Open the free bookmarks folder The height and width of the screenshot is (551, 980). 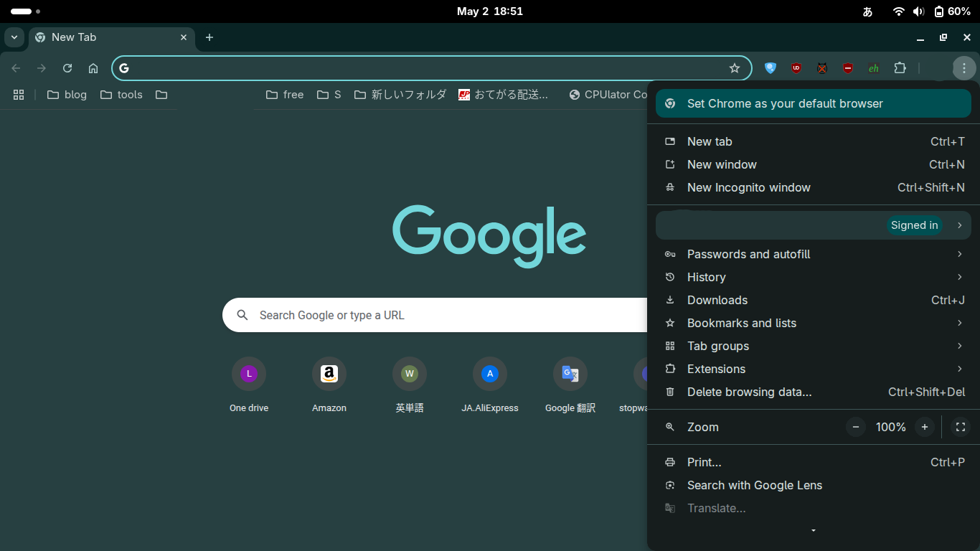click(x=285, y=95)
